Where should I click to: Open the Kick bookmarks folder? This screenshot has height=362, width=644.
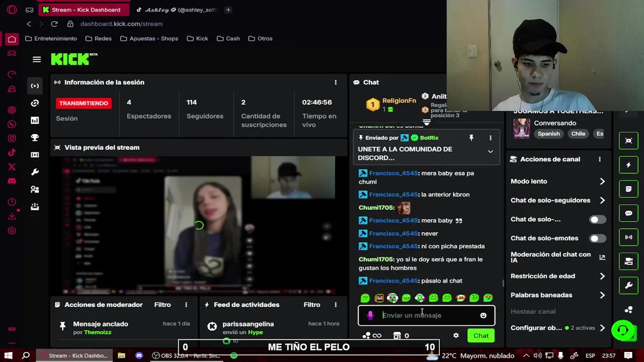[x=197, y=38]
